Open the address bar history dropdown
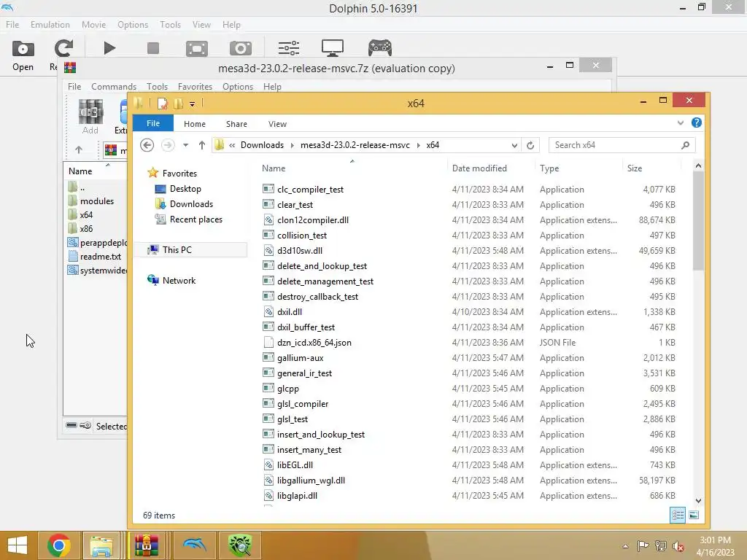The image size is (747, 560). pyautogui.click(x=514, y=145)
